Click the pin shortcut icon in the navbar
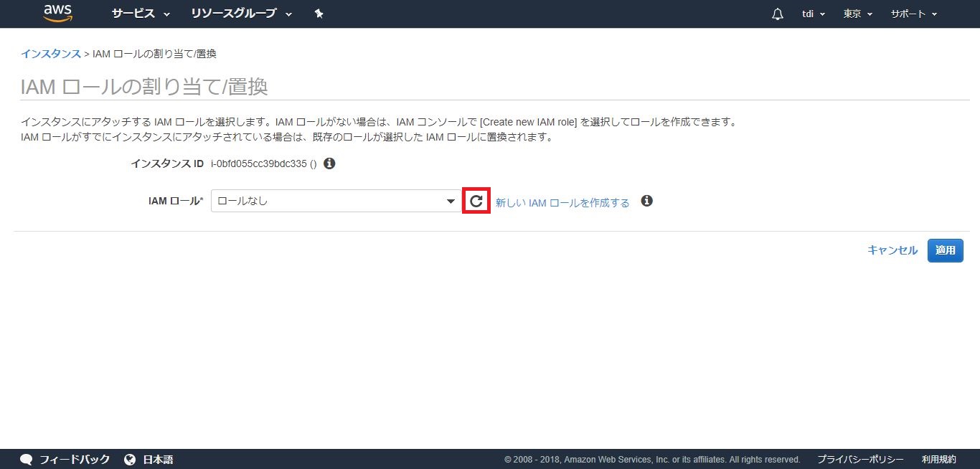Viewport: 980px width, 469px height. 319,14
